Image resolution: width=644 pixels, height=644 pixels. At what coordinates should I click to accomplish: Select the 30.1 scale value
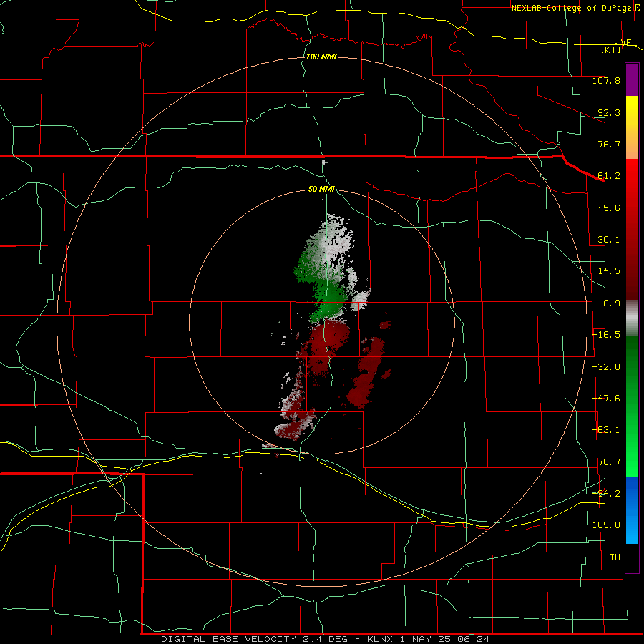point(609,240)
